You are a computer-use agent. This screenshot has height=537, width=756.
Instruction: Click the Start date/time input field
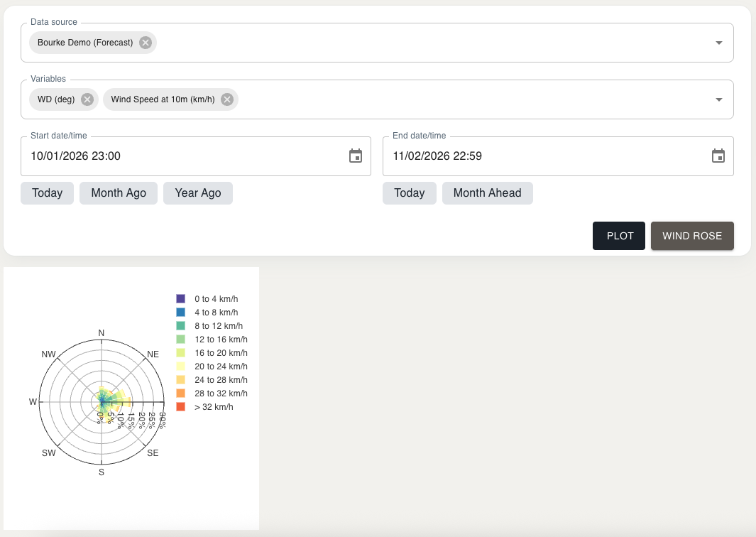point(185,156)
